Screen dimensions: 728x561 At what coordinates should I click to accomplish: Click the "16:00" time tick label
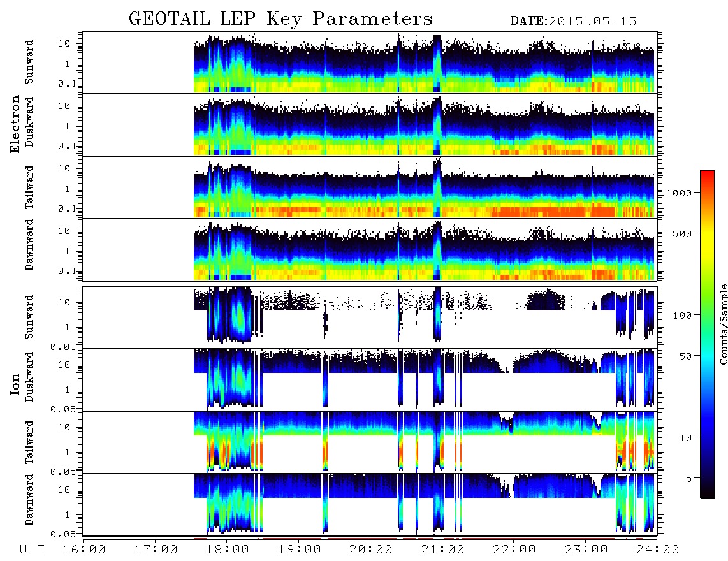click(84, 550)
